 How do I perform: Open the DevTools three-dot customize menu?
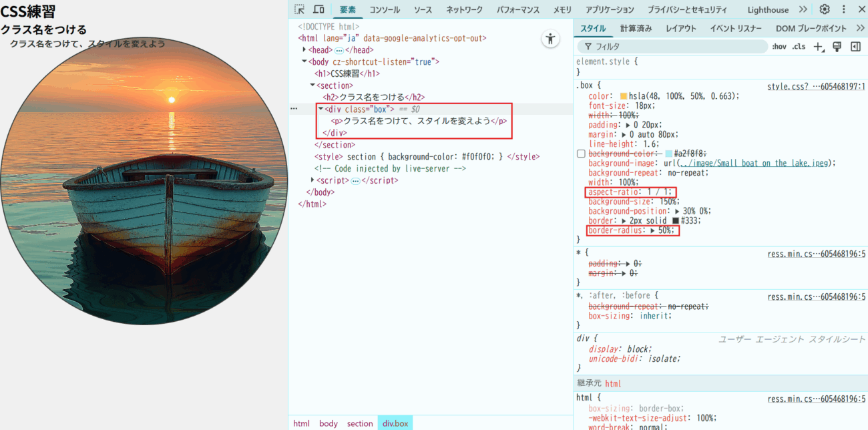tap(843, 9)
